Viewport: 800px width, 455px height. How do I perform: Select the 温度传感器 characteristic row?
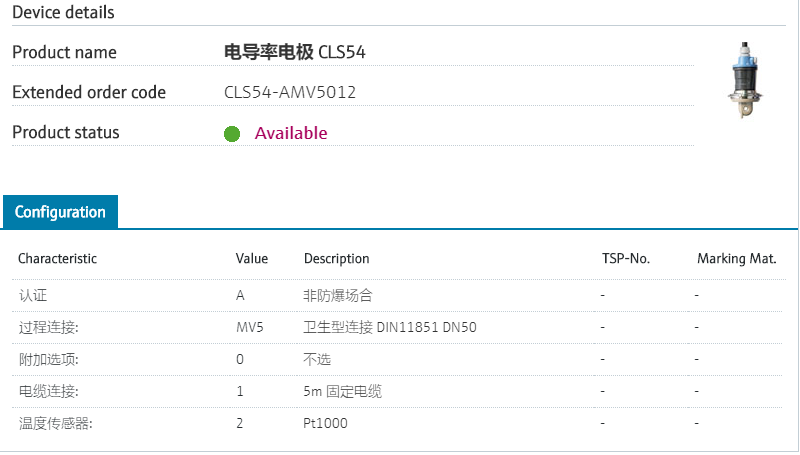point(55,424)
